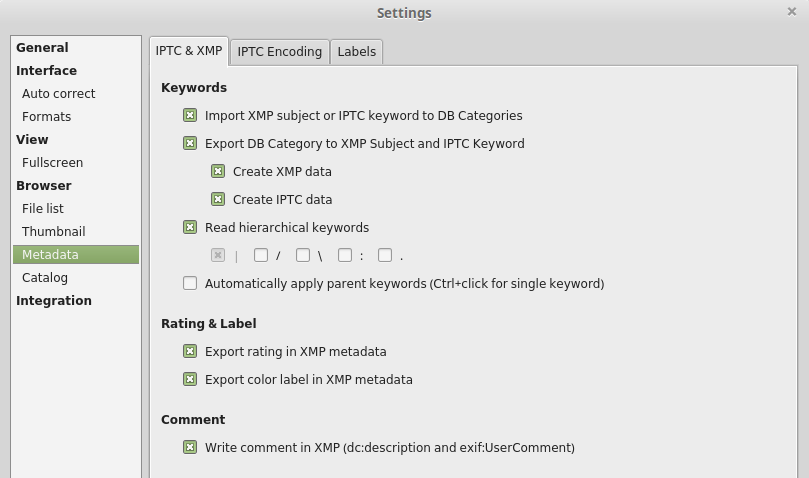Close the Settings dialog window
The image size is (809, 478).
(792, 12)
